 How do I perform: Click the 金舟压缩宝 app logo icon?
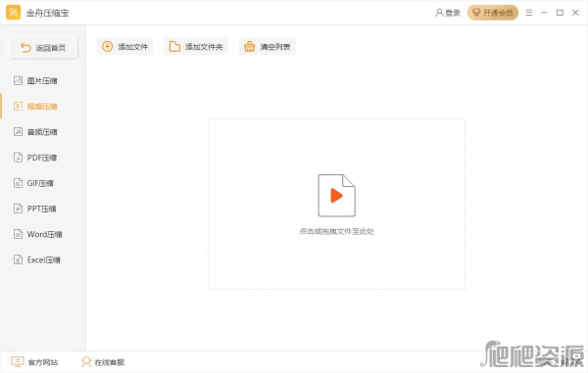[x=13, y=13]
